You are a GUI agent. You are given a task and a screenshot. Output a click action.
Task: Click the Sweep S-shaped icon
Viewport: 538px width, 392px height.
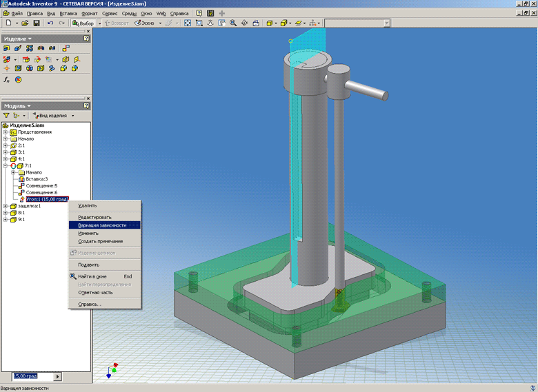click(x=52, y=68)
